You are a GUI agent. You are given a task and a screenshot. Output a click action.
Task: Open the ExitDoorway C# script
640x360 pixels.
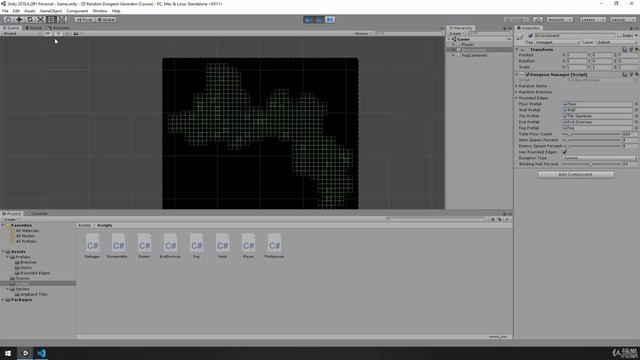pos(170,246)
